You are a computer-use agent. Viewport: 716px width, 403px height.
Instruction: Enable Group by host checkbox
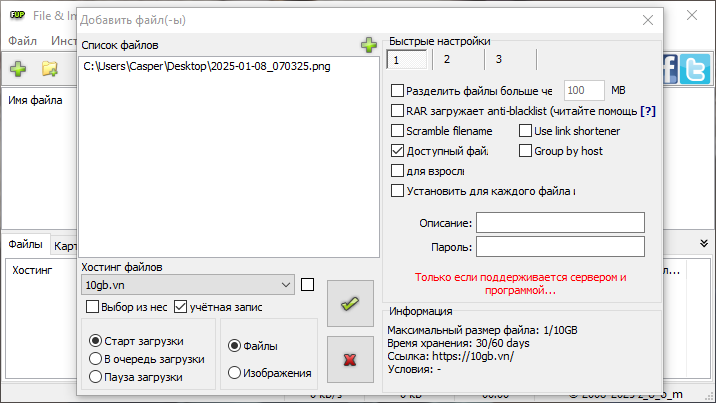pyautogui.click(x=526, y=151)
